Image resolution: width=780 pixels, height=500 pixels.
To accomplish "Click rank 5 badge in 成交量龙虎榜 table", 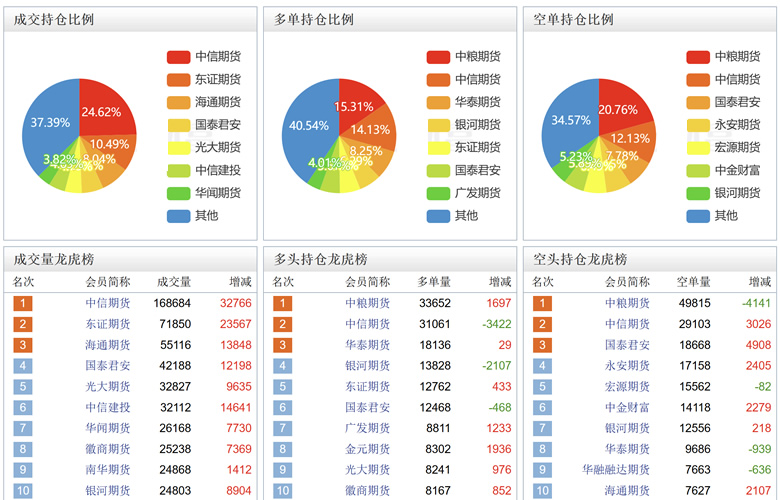I will click(x=23, y=387).
